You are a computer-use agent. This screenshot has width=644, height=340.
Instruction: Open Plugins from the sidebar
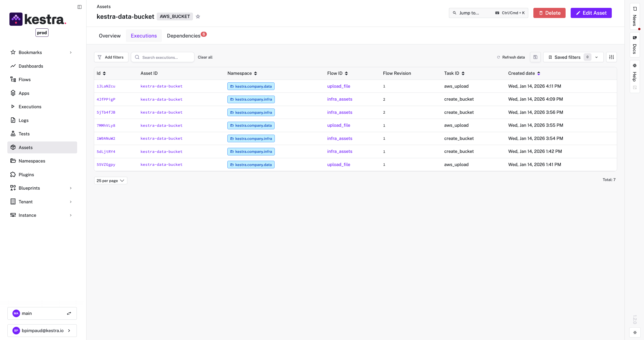42,175
